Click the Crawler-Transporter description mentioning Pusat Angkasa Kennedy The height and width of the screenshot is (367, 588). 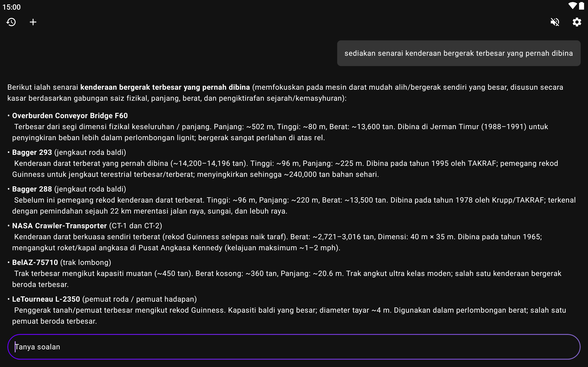coord(277,242)
